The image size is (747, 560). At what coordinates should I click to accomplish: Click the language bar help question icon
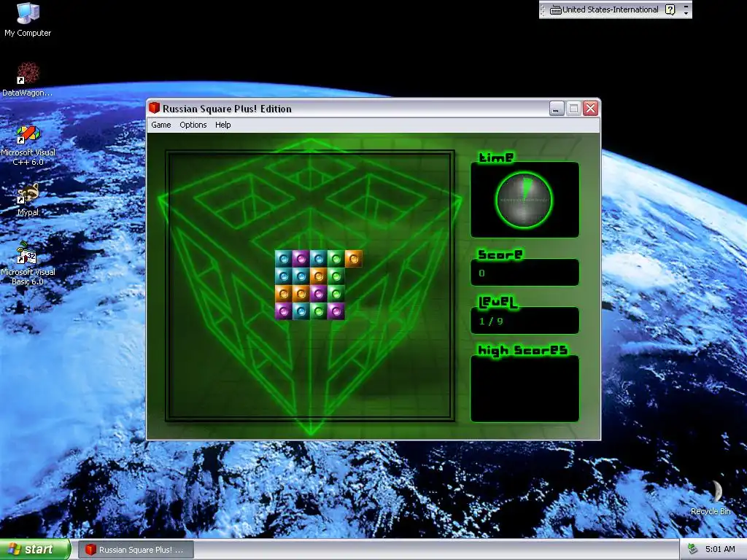[x=670, y=9]
